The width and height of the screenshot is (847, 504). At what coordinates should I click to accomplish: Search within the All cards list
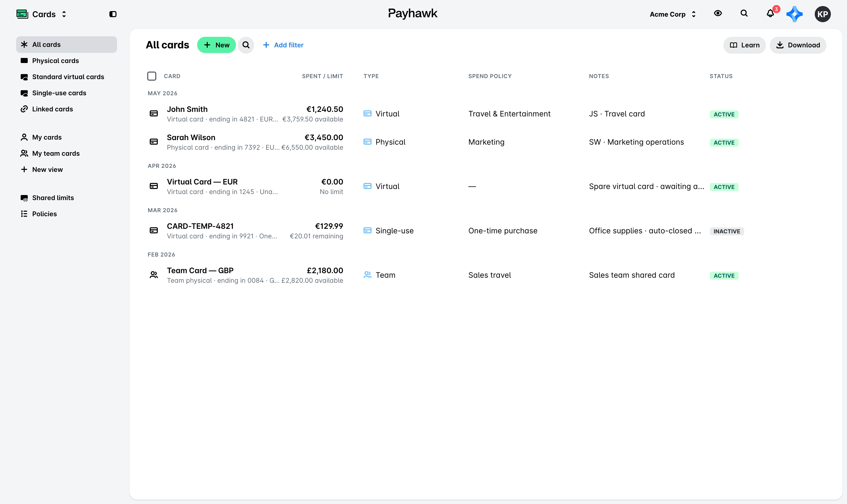[246, 45]
